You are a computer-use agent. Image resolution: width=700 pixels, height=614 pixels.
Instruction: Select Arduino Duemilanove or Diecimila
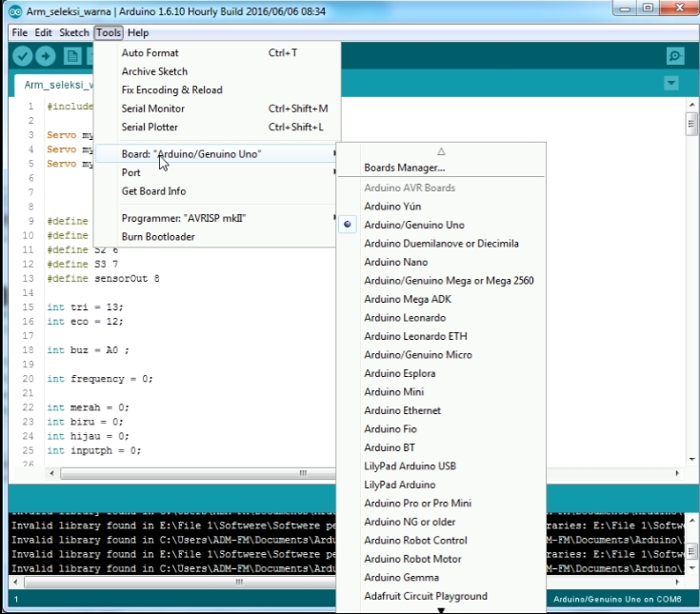(441, 243)
